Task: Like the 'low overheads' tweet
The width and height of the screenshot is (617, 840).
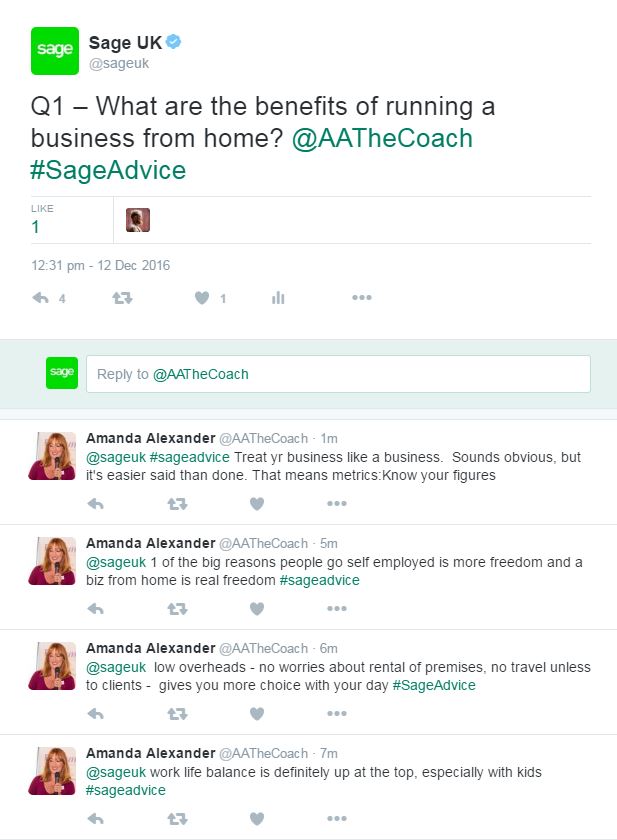Action: 257,713
